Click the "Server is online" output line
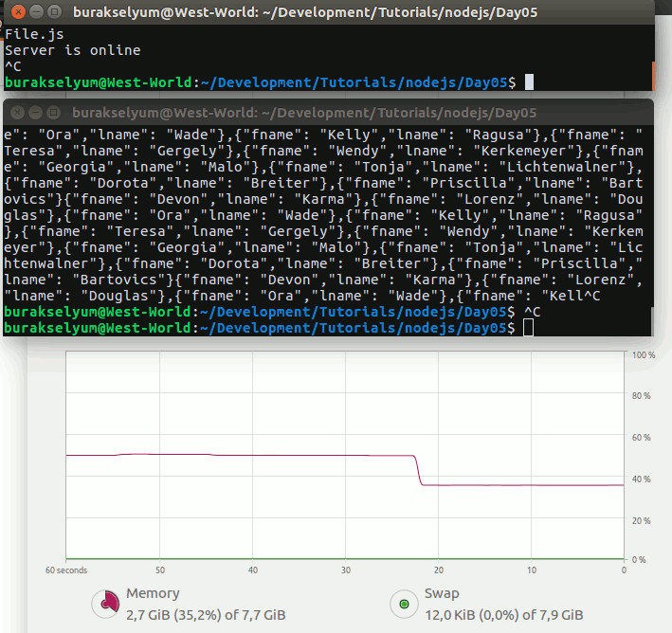 click(x=72, y=50)
